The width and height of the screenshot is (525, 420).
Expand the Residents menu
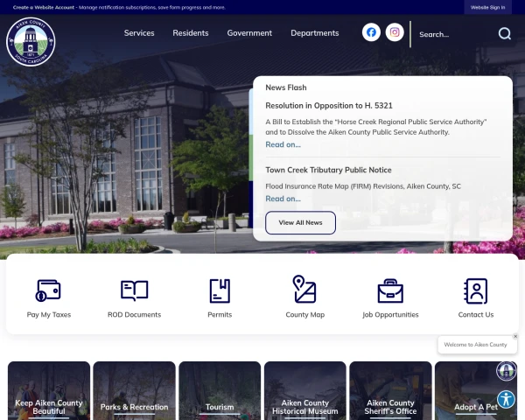point(191,33)
